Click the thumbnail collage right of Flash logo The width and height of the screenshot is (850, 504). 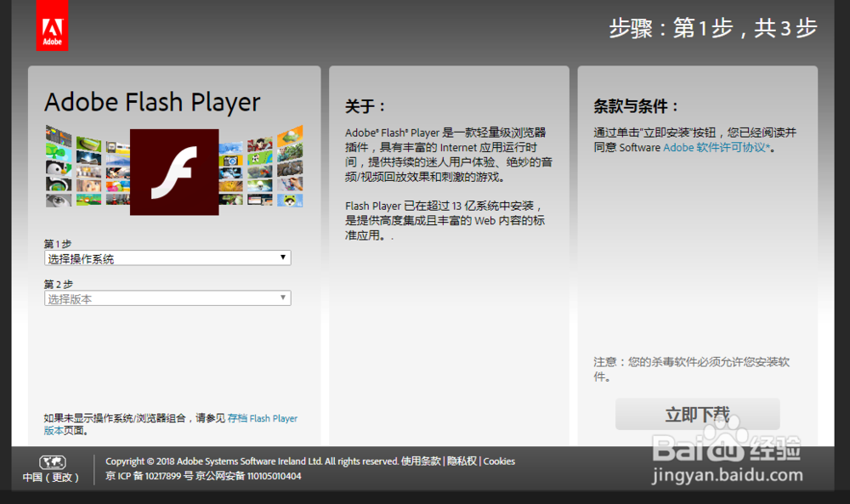261,166
